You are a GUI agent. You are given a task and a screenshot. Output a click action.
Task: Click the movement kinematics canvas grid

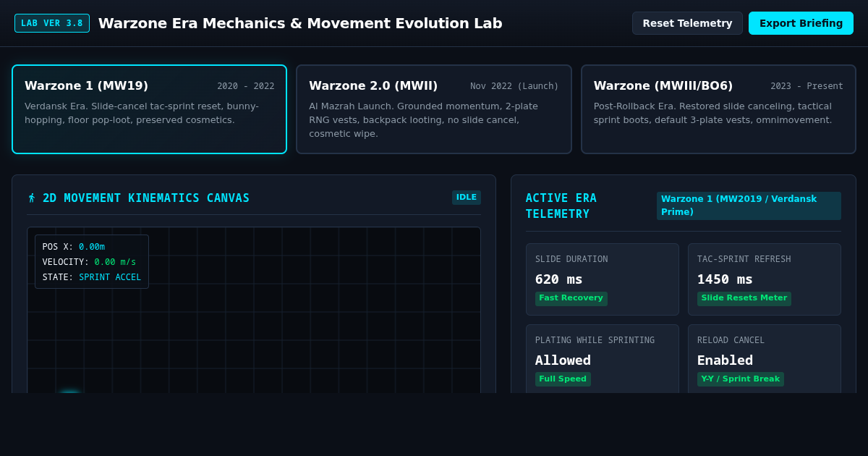[254, 311]
